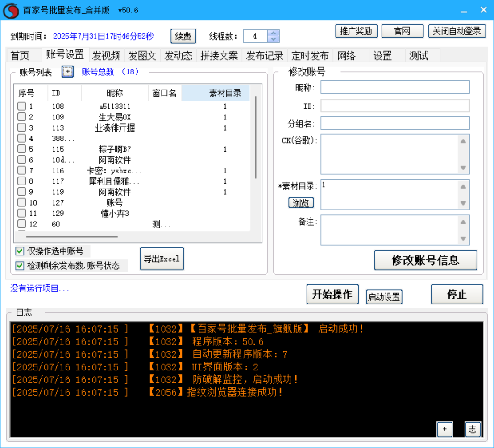Open the 定时发布 tab
Viewport: 494px width, 448px height.
pyautogui.click(x=310, y=56)
